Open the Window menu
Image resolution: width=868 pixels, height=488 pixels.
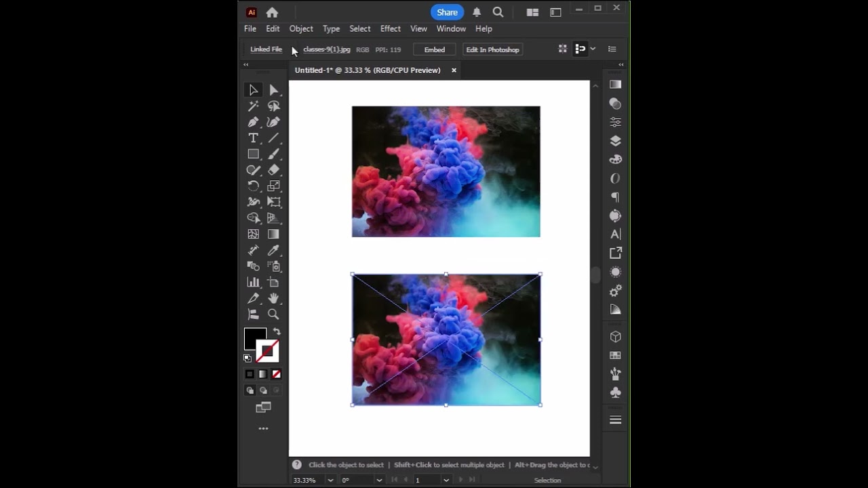451,28
